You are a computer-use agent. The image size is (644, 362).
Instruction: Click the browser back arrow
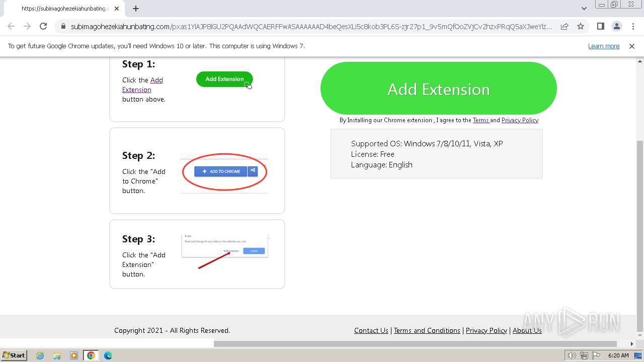tap(11, 26)
